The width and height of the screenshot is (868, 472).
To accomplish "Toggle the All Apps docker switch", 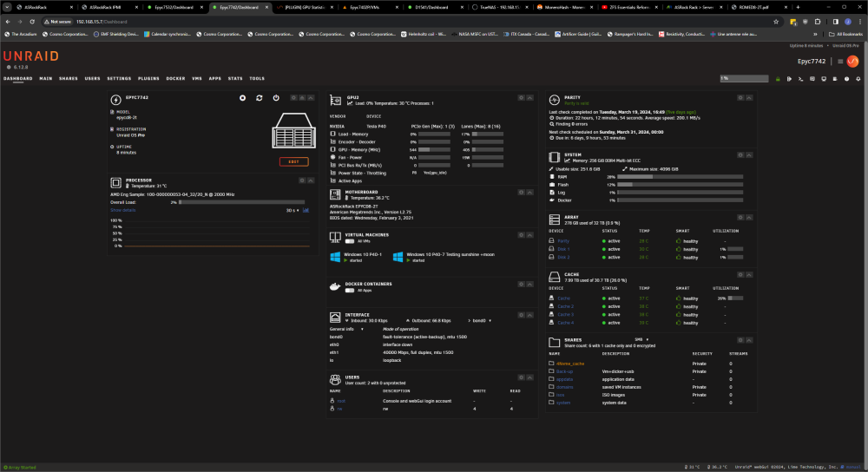I will click(350, 291).
